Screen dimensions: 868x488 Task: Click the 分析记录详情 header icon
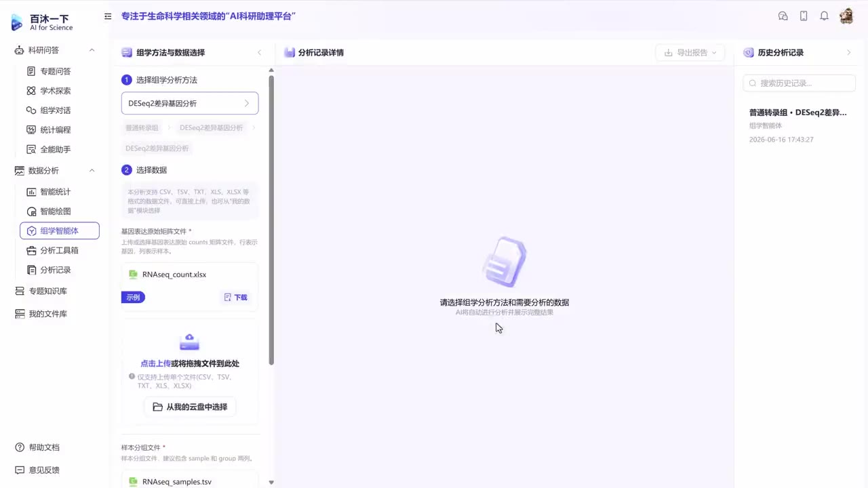(x=290, y=53)
